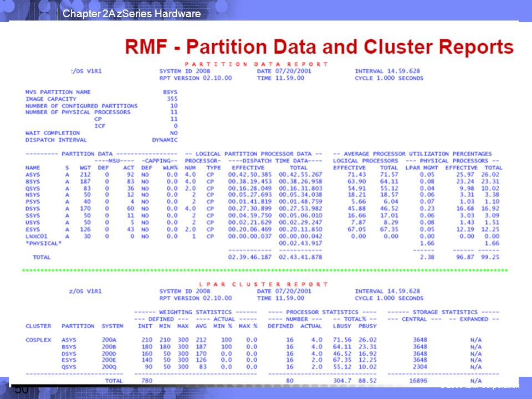
Task: Select the "WAIT COMPLETION" label
Action: pos(53,133)
